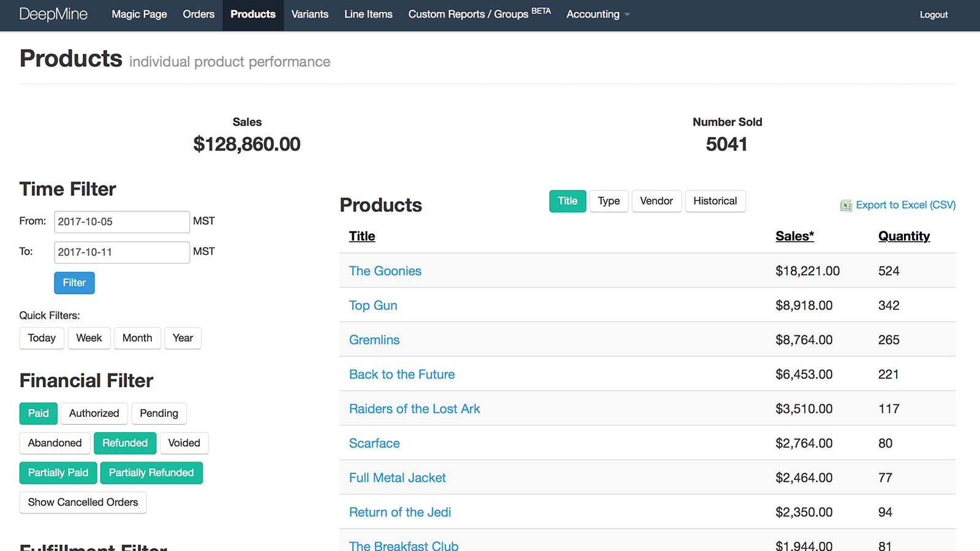The height and width of the screenshot is (551, 980).
Task: Open the Variants page
Action: pyautogui.click(x=310, y=14)
